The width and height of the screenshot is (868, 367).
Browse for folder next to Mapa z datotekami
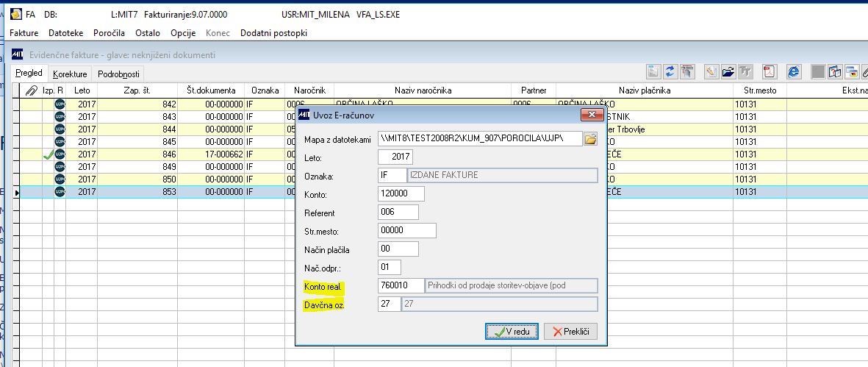pyautogui.click(x=591, y=139)
